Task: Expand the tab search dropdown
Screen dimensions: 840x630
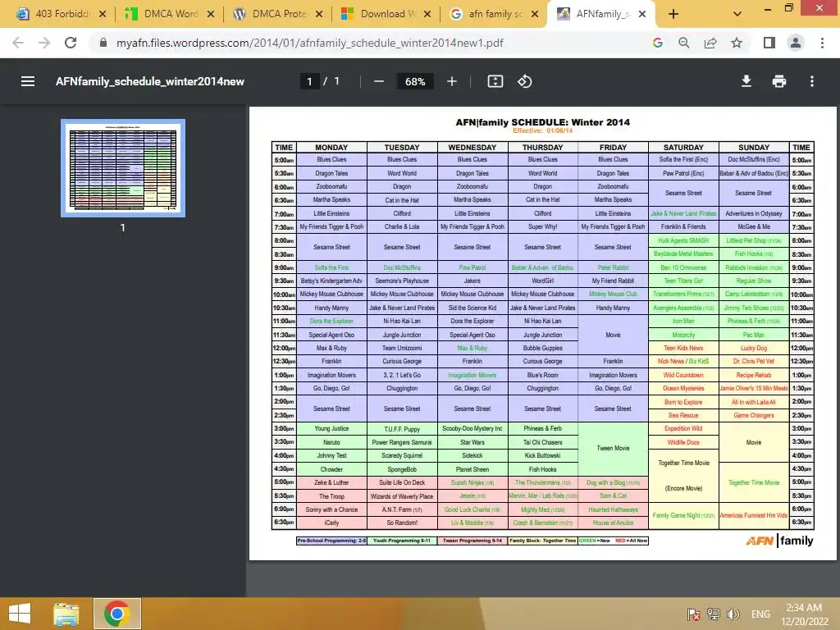Action: click(737, 14)
